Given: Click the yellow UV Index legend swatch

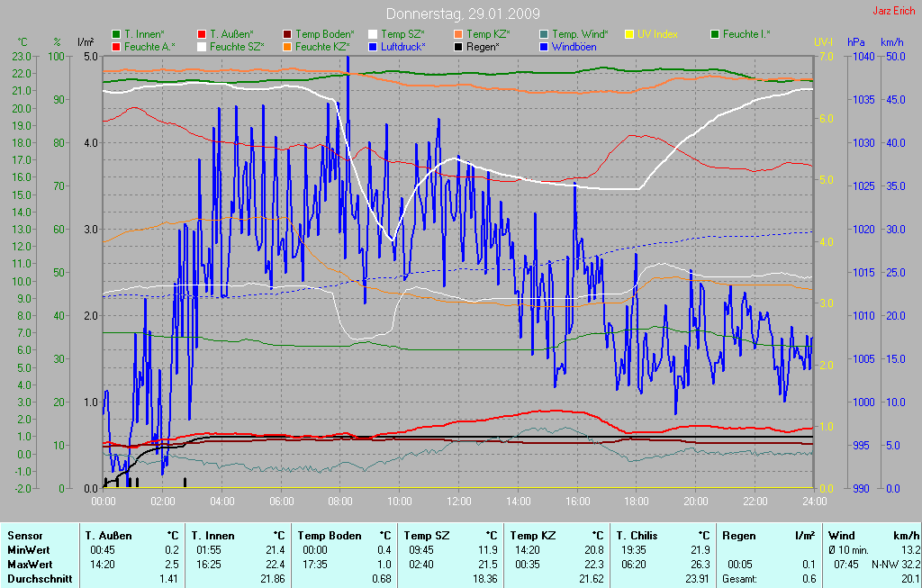Looking at the screenshot, I should click(x=629, y=34).
